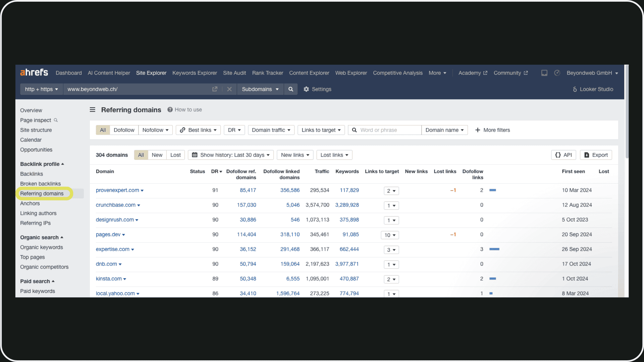
Task: Select the Dofollow filter
Action: click(124, 130)
